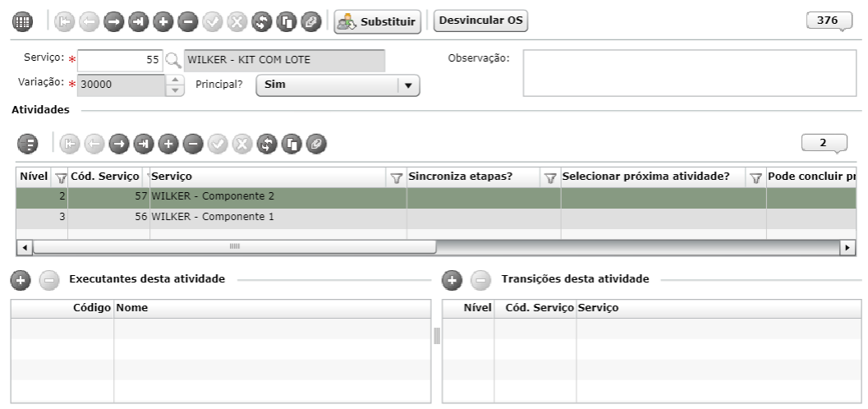868x409 pixels.
Task: Click the Nome column header in Executantes
Action: point(273,308)
